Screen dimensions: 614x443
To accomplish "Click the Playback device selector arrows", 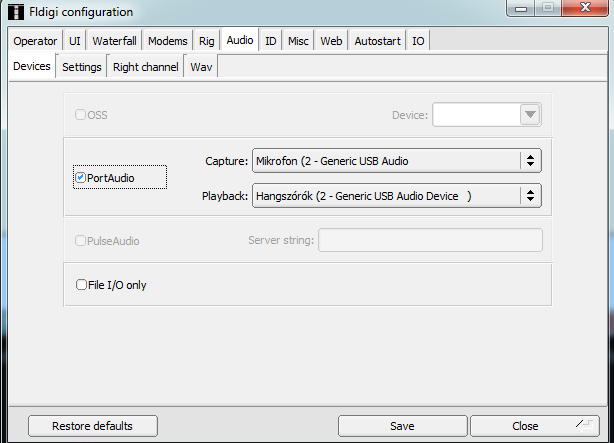I will click(530, 195).
